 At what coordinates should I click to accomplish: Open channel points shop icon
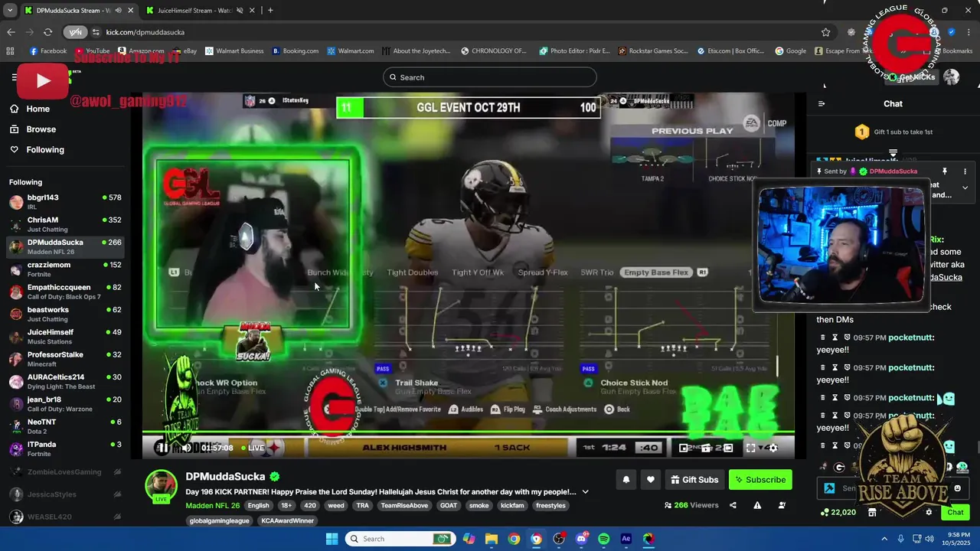872,512
